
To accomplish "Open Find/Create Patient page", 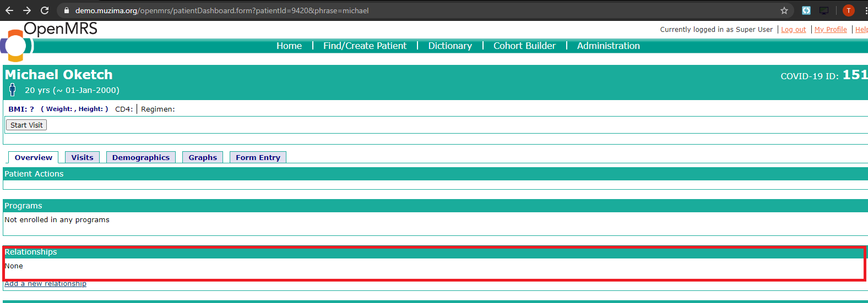I will [365, 46].
